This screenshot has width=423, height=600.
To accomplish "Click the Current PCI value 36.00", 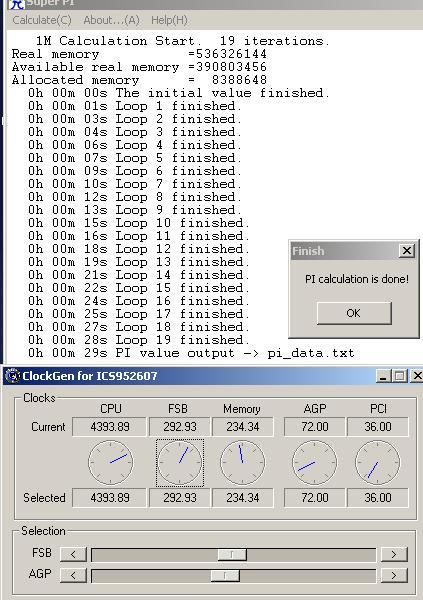I will (378, 427).
